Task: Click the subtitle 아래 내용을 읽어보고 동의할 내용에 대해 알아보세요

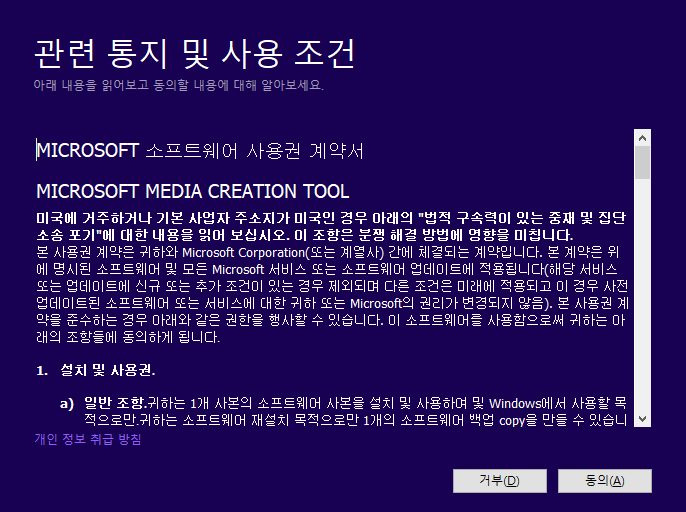Action: [178, 84]
